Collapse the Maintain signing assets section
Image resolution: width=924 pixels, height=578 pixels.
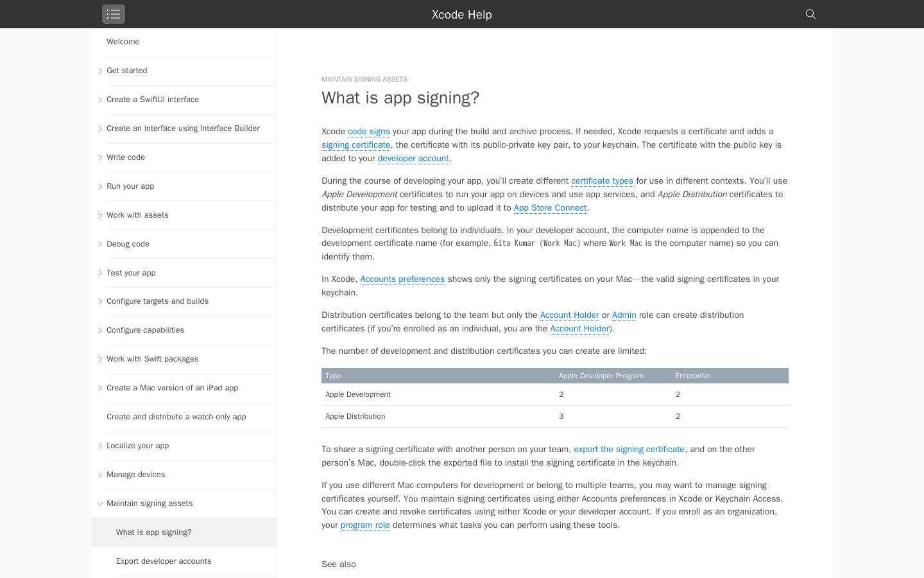pyautogui.click(x=100, y=504)
